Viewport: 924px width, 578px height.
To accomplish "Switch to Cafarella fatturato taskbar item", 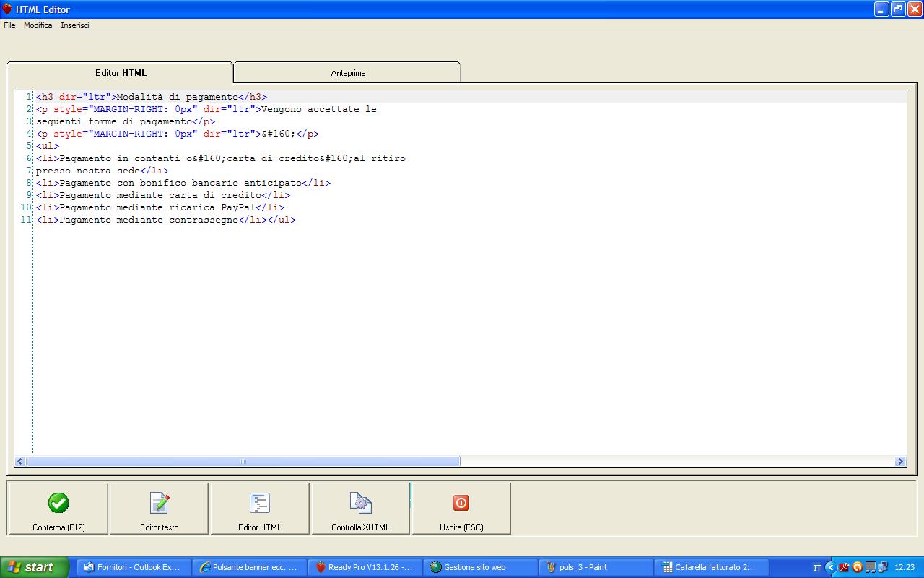I will click(711, 567).
